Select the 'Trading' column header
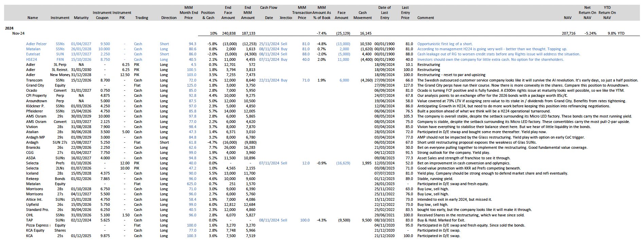This screenshot has width=644, height=250. click(x=142, y=18)
